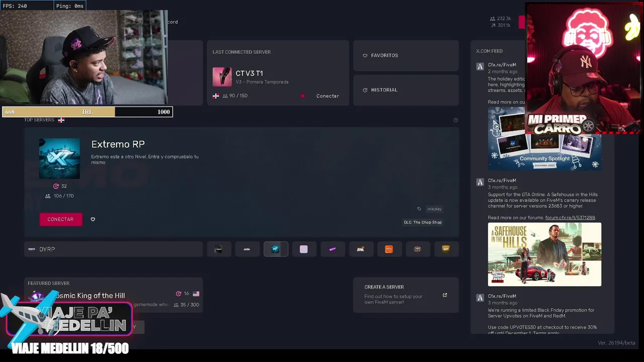Click the FEATURED SERVER heading
The width and height of the screenshot is (644, 362).
click(x=48, y=283)
